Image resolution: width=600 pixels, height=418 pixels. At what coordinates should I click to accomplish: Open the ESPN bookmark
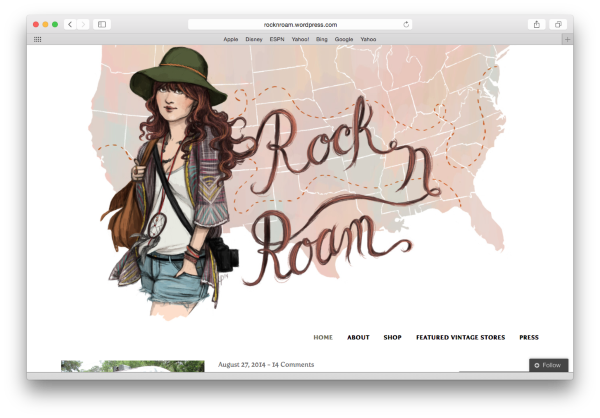click(277, 39)
